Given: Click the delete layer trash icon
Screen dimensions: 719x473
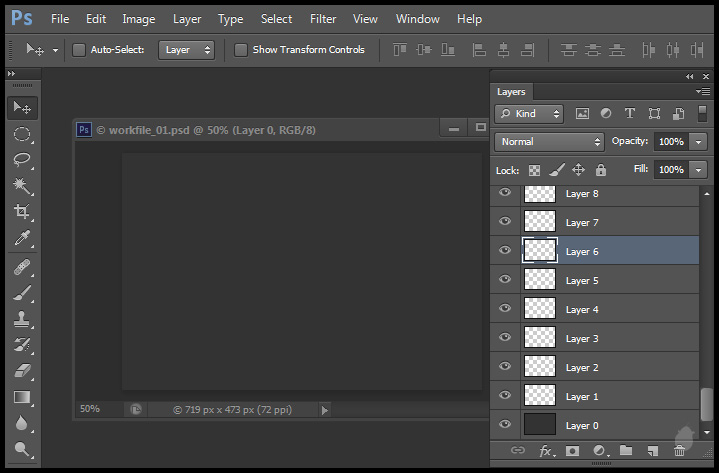Looking at the screenshot, I should 680,451.
